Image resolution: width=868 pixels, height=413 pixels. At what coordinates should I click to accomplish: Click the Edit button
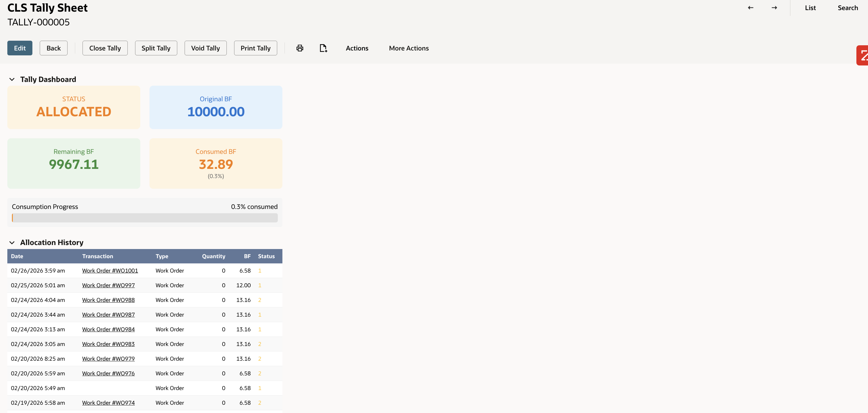tap(20, 48)
